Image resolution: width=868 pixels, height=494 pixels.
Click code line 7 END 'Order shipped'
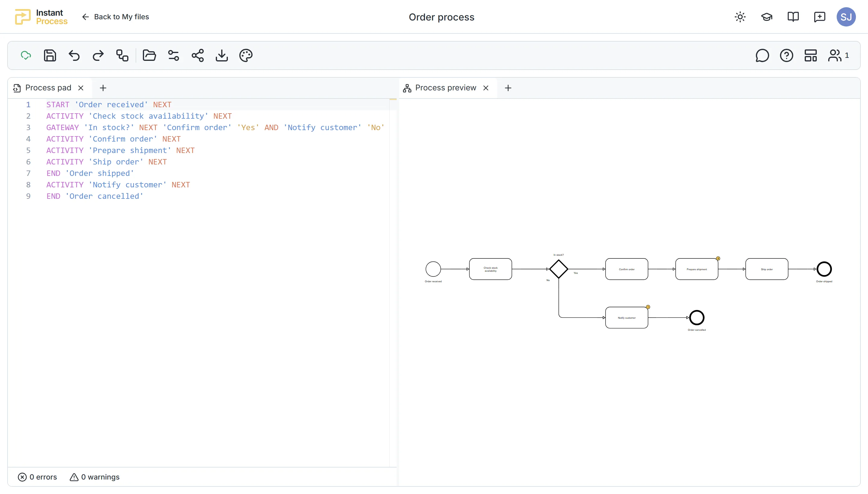(90, 174)
